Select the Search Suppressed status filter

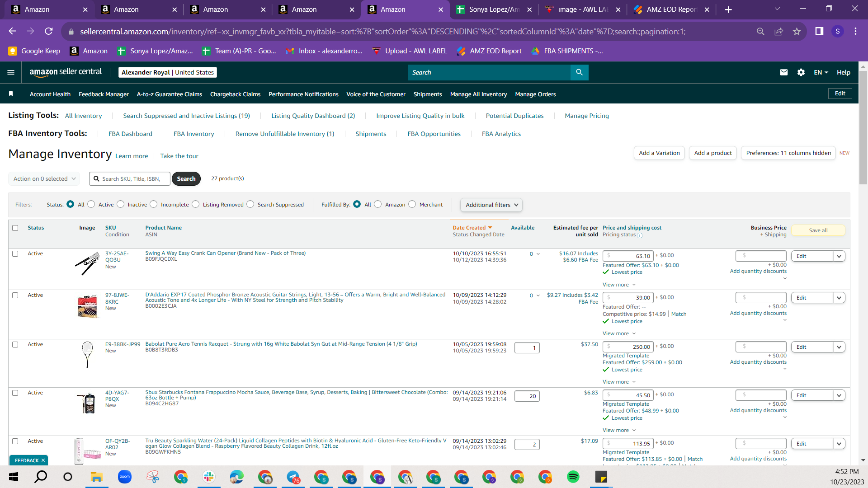tap(250, 204)
